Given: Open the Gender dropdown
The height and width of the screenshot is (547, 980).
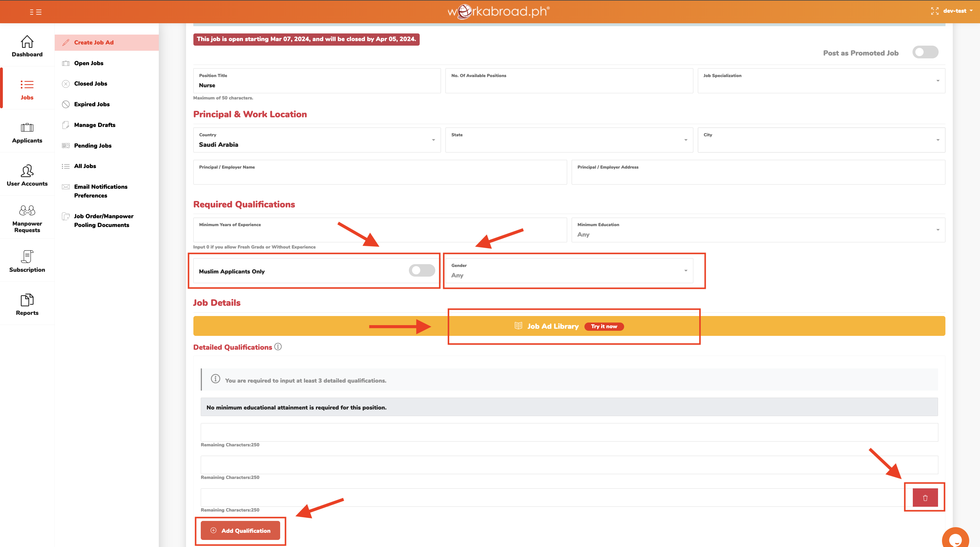Looking at the screenshot, I should click(x=569, y=271).
